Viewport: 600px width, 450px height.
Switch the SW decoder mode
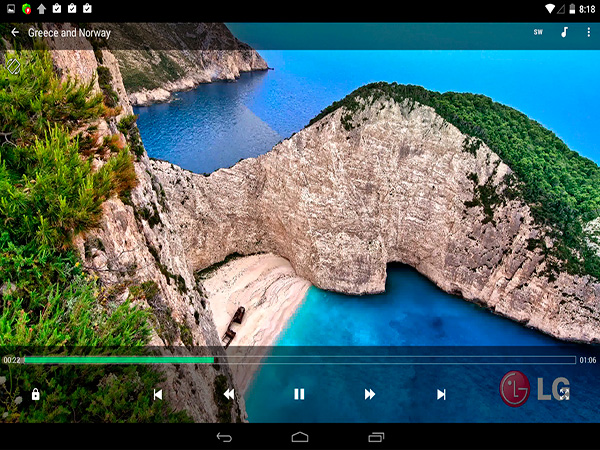538,33
